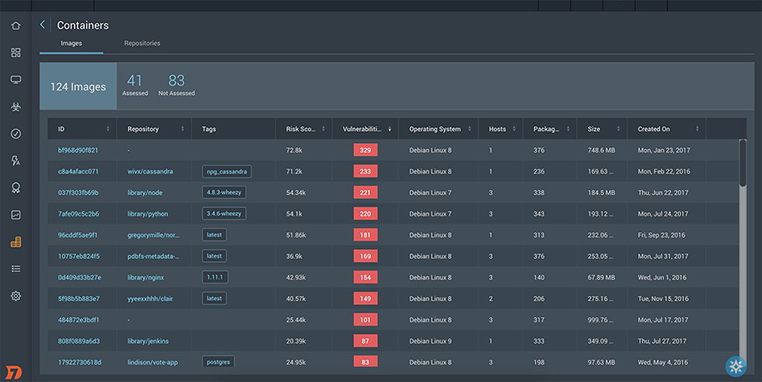The image size is (762, 382).
Task: Open the library/python repository link
Action: 148,214
